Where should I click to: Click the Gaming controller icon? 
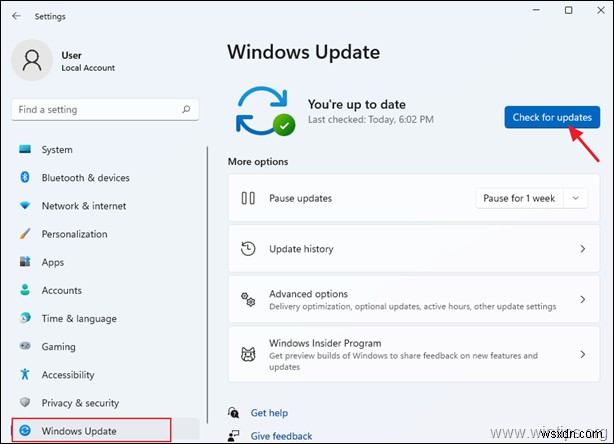tap(25, 347)
